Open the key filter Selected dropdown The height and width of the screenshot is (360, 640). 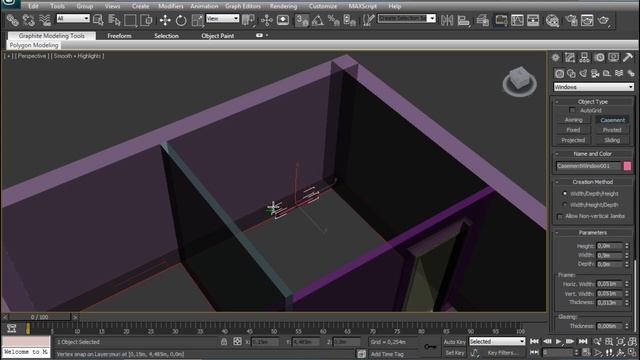point(497,341)
